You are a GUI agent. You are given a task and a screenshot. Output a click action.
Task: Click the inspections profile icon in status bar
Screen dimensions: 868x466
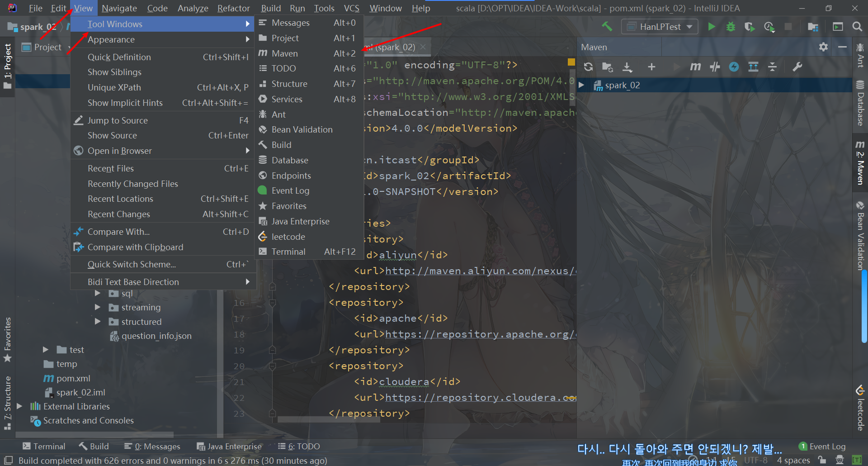(x=840, y=460)
